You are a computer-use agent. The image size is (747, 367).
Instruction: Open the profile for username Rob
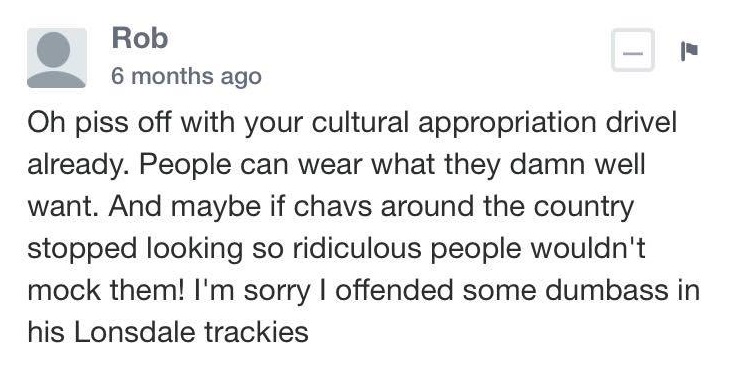pos(140,38)
